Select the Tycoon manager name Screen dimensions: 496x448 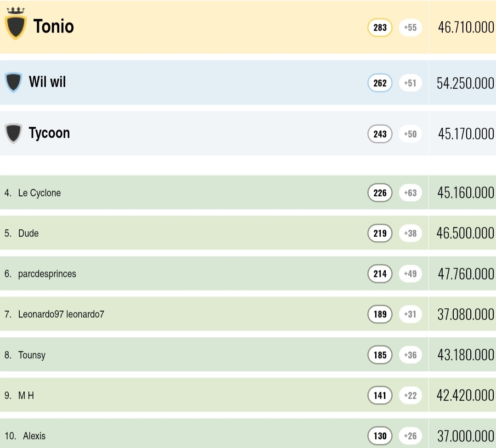click(49, 133)
